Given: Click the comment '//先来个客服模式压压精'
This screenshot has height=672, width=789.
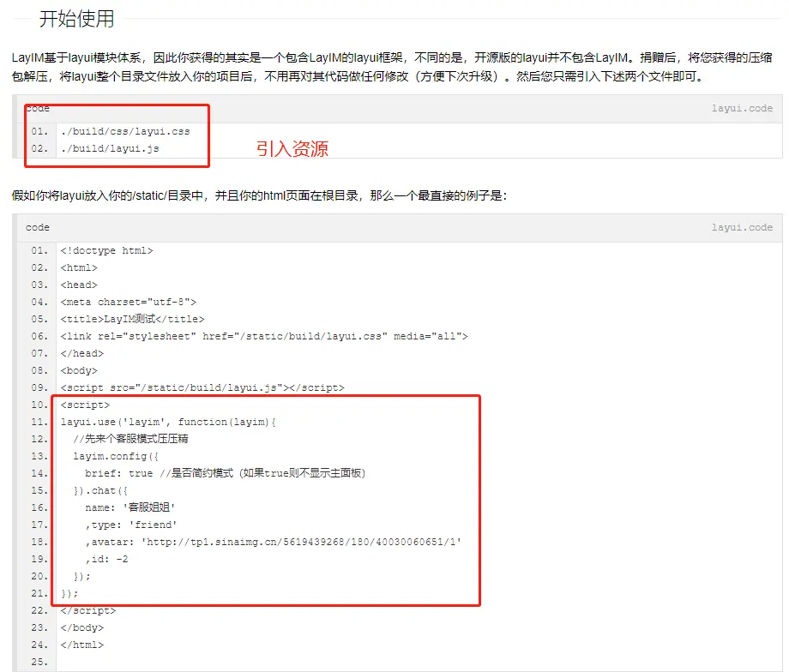Looking at the screenshot, I should click(130, 439).
